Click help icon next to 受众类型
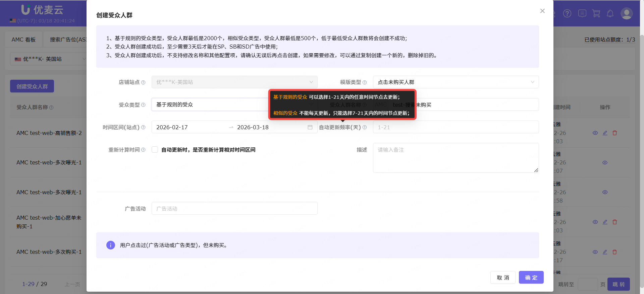644x294 pixels. point(143,105)
